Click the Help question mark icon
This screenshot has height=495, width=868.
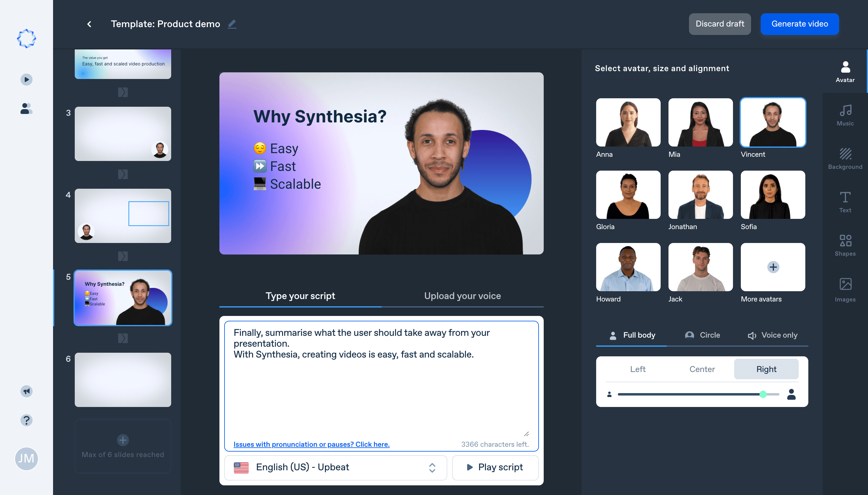click(26, 419)
